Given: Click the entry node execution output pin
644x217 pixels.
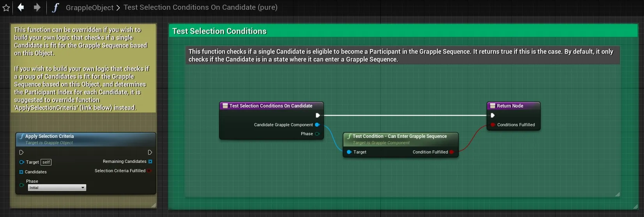Looking at the screenshot, I should (318, 115).
